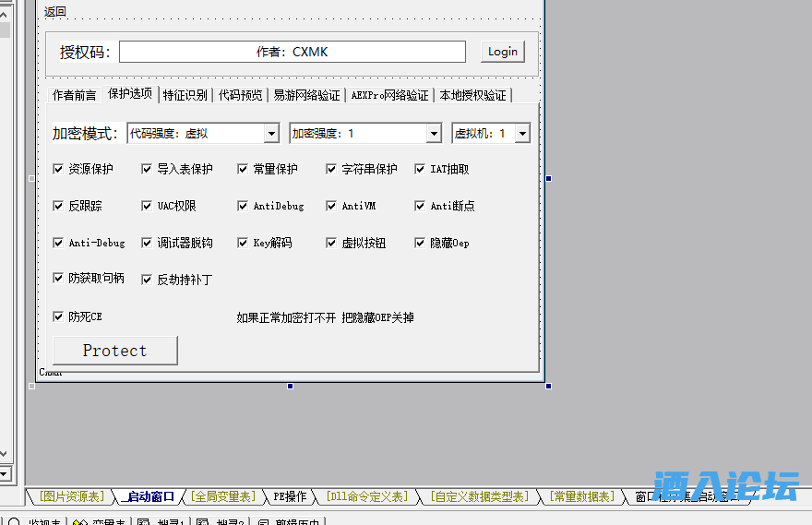Image resolution: width=812 pixels, height=525 pixels.
Task: Select the Dll命令定义表 bottom tab
Action: point(366,496)
